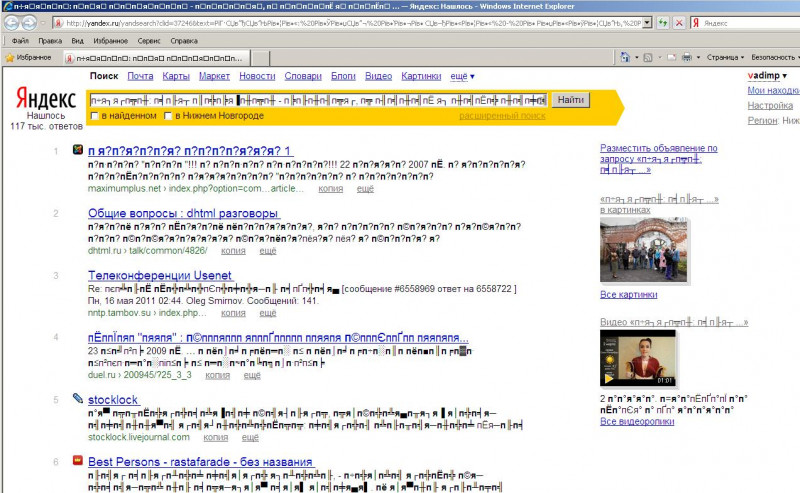The image size is (800, 493).
Task: Click inside the Yandex search query field
Action: [x=318, y=100]
